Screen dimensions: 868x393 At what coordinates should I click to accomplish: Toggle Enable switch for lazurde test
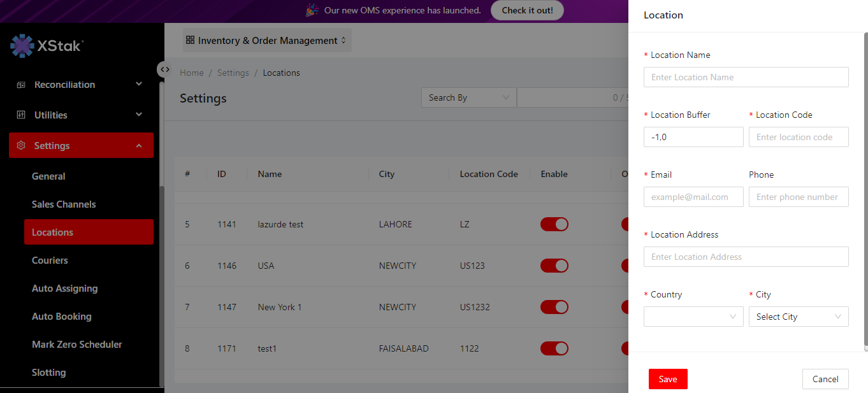point(554,224)
